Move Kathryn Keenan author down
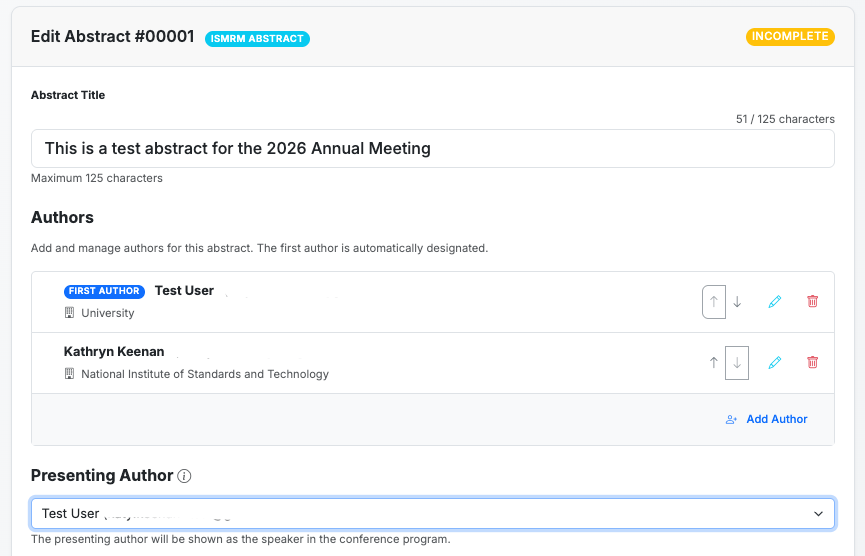Viewport: 865px width, 556px height. coord(737,362)
